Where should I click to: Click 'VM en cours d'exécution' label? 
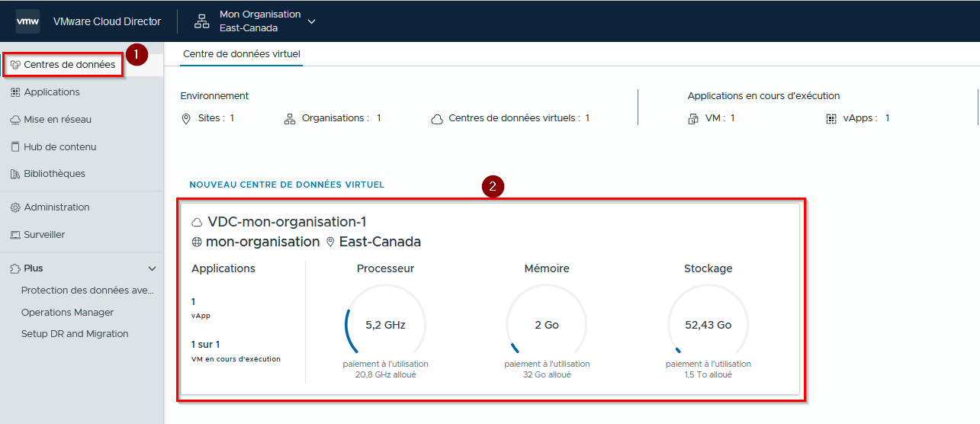coord(236,359)
